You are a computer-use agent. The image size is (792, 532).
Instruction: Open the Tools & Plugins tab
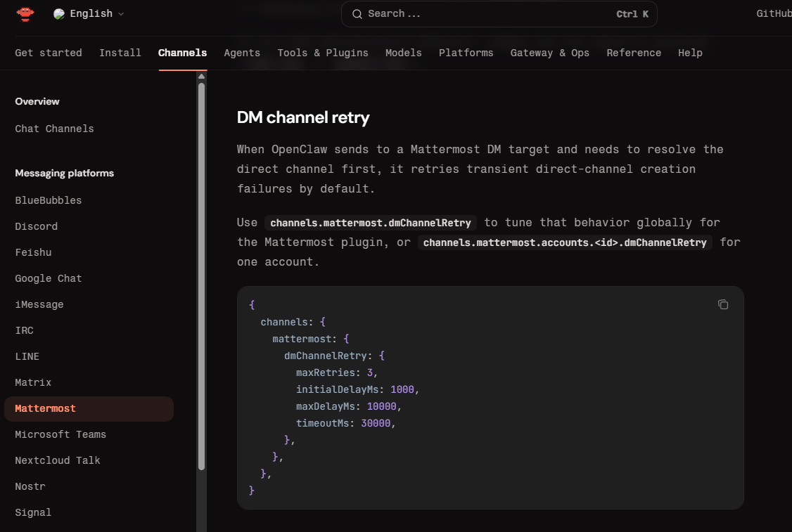[x=323, y=53]
